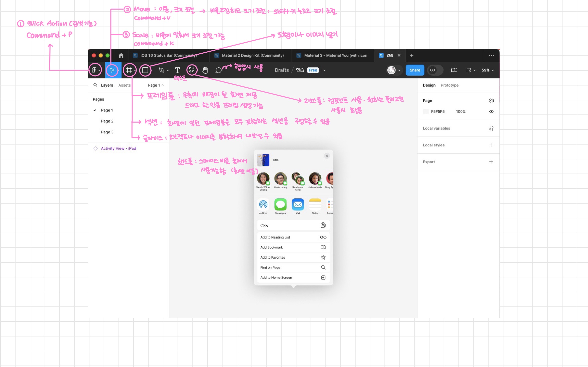Switch to the Assets tab
This screenshot has width=588, height=367.
click(x=124, y=85)
